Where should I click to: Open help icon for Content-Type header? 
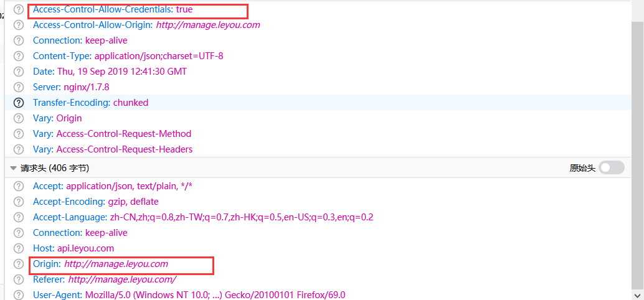(19, 56)
